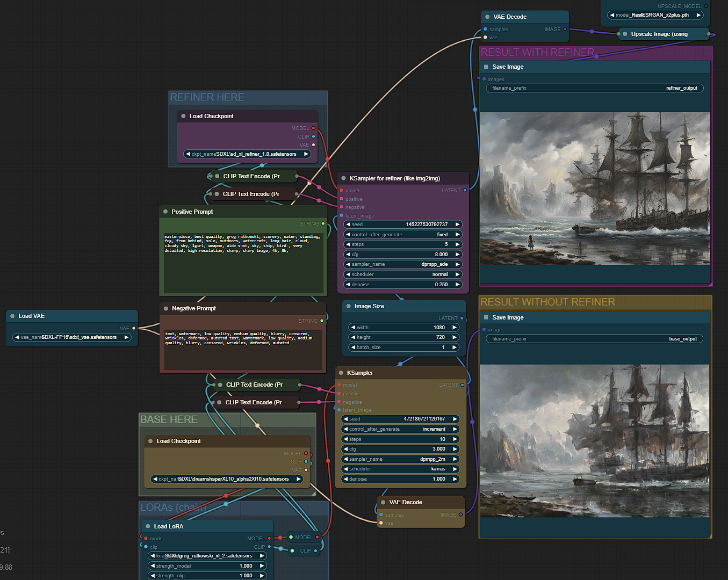The image size is (728, 580).
Task: Click the right arrow on the refiner seed value
Action: [457, 224]
